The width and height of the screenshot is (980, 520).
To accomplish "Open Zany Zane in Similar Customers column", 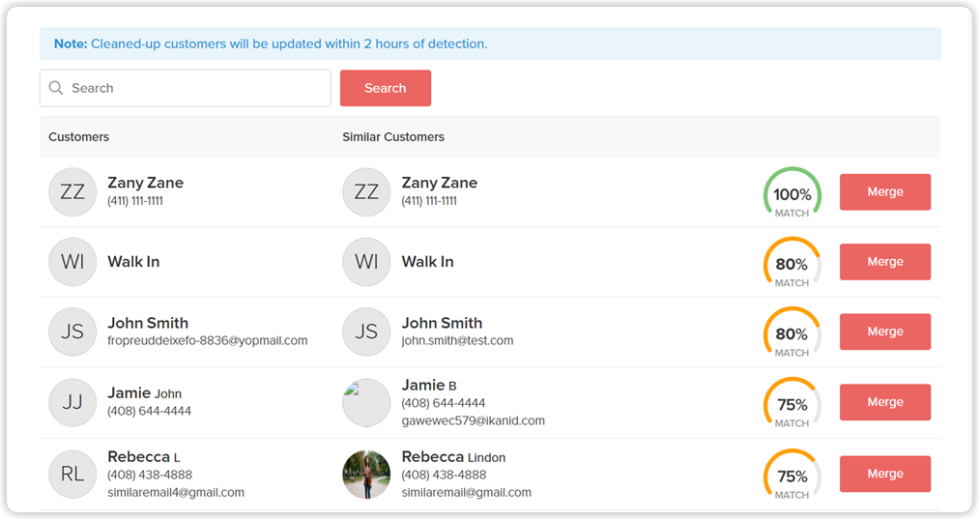I will click(x=440, y=183).
